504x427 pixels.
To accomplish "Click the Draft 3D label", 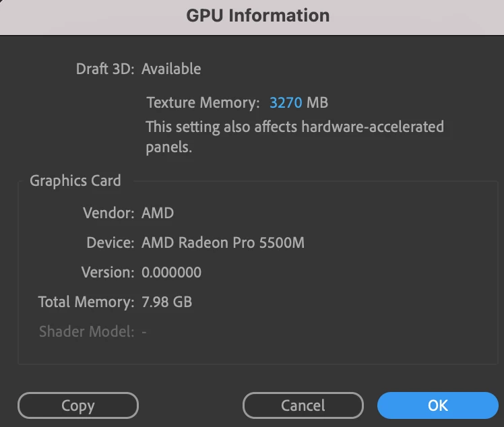I will pos(105,69).
